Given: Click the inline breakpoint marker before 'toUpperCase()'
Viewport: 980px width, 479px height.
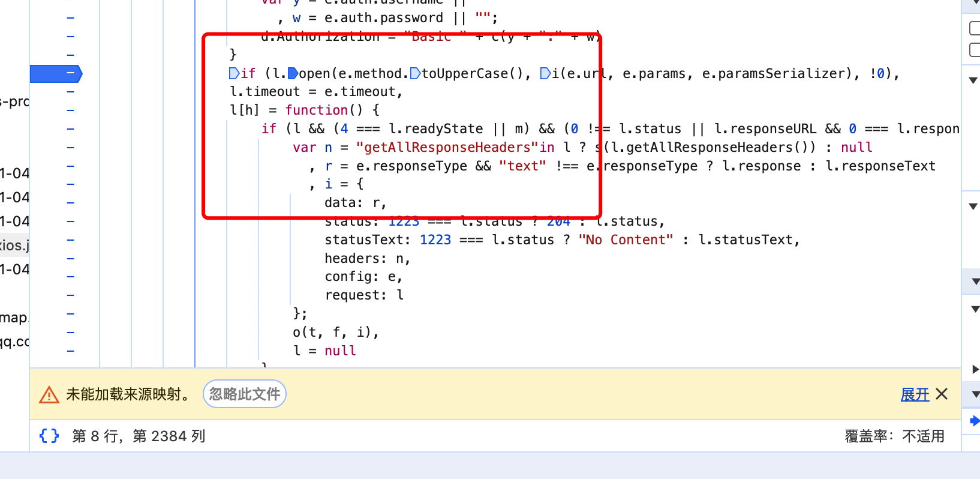Looking at the screenshot, I should pyautogui.click(x=415, y=73).
